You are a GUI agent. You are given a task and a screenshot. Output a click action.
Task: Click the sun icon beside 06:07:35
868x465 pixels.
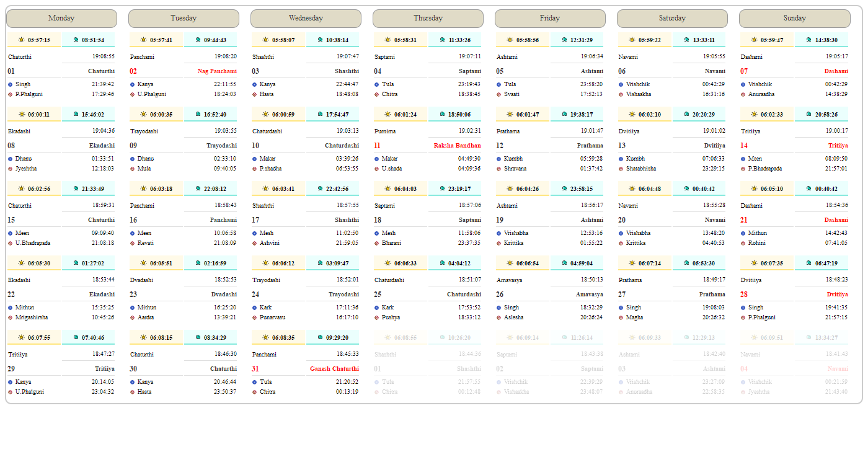tap(754, 263)
